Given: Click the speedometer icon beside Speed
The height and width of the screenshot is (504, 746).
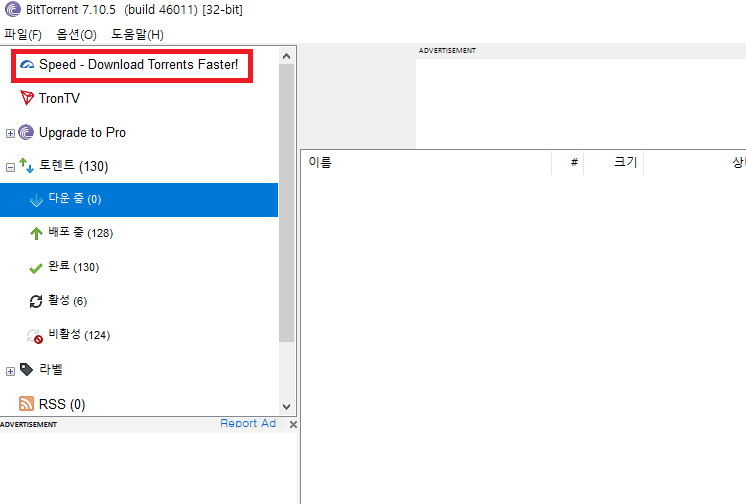Looking at the screenshot, I should click(27, 64).
